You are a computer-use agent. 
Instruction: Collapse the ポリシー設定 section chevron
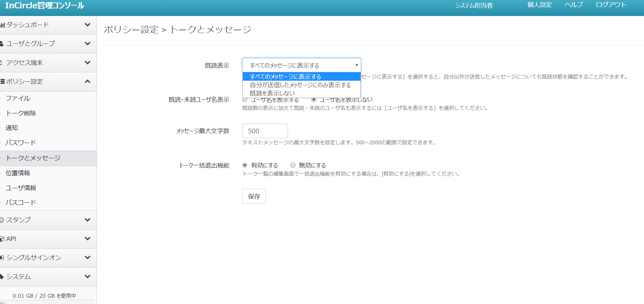click(x=88, y=81)
